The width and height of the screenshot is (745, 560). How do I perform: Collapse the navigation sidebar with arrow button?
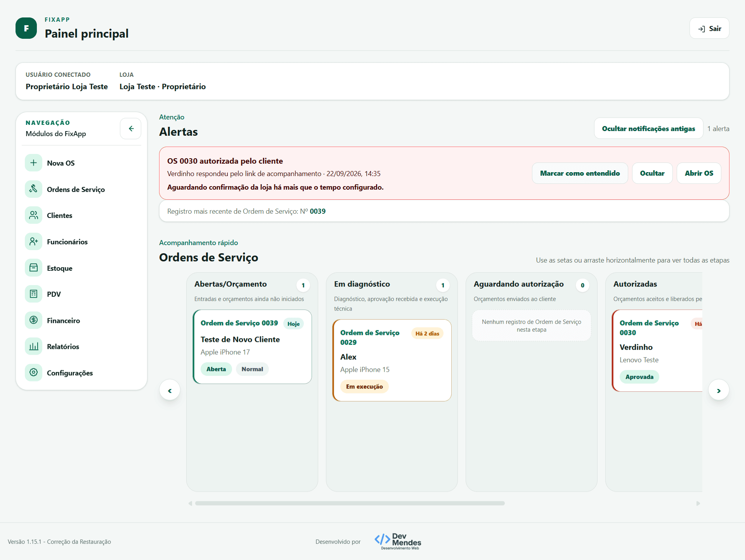point(131,128)
